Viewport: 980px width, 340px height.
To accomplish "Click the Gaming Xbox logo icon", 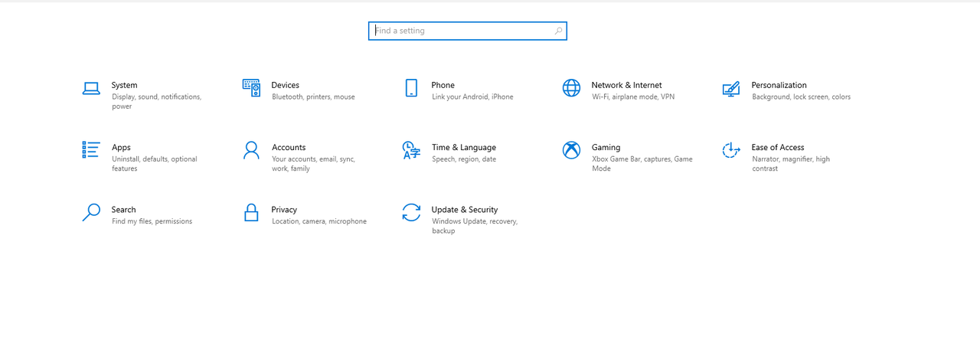I will tap(571, 150).
